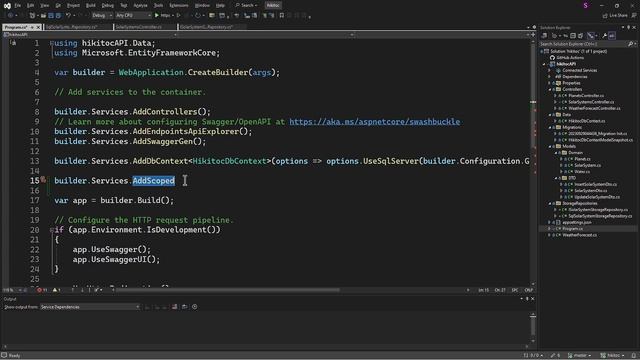Image resolution: width=640 pixels, height=360 pixels.
Task: Click the highlighted AddScoped text on line 15
Action: click(x=153, y=181)
